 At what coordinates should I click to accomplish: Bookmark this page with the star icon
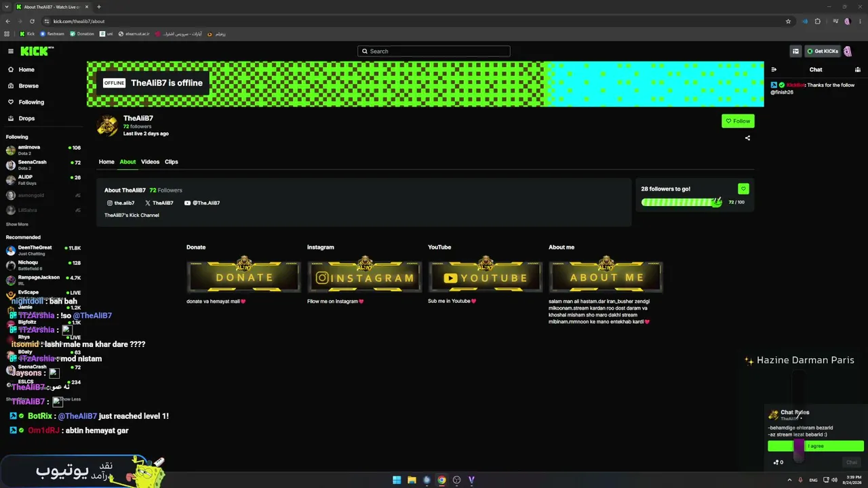point(788,21)
